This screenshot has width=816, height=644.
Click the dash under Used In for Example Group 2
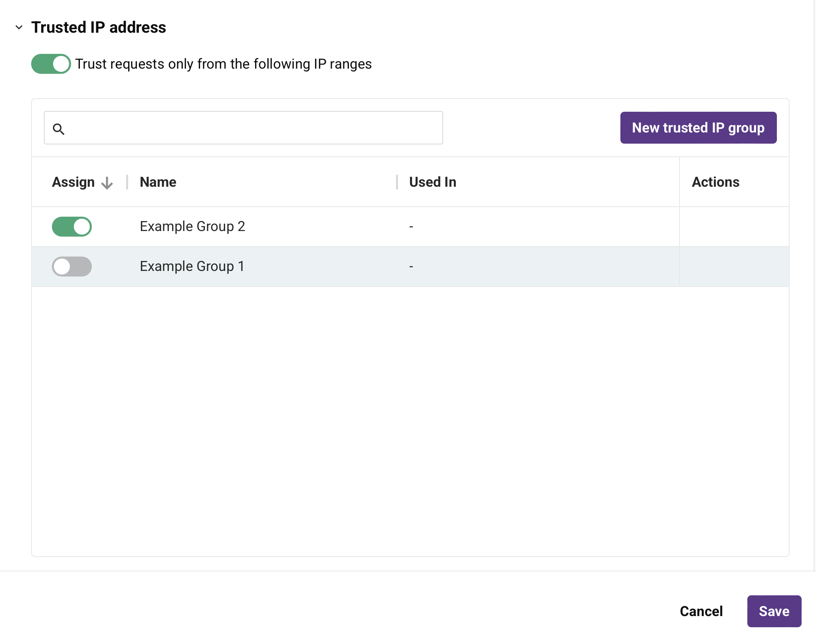[411, 226]
